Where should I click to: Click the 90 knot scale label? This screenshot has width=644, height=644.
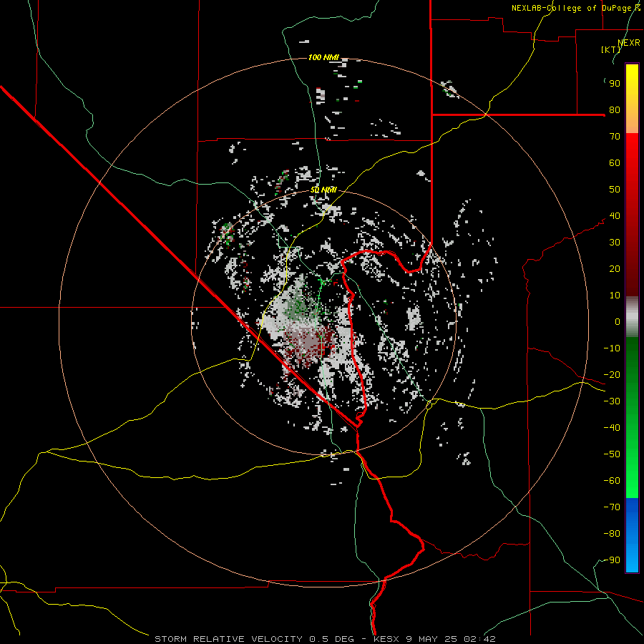point(615,84)
